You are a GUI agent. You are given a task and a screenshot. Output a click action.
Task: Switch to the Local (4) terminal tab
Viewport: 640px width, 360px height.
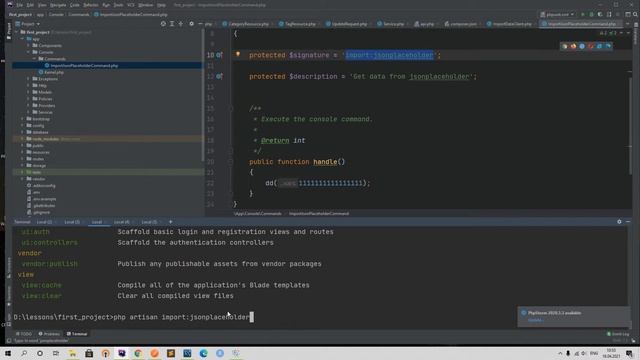pyautogui.click(x=122, y=222)
